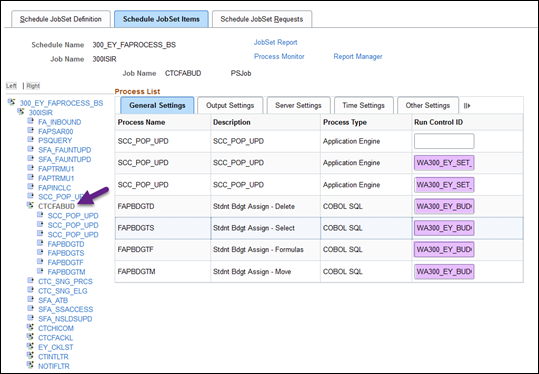The width and height of the screenshot is (539, 374).
Task: Click 'Stdnt Bdgt Assign - Select' description cell
Action: [254, 228]
